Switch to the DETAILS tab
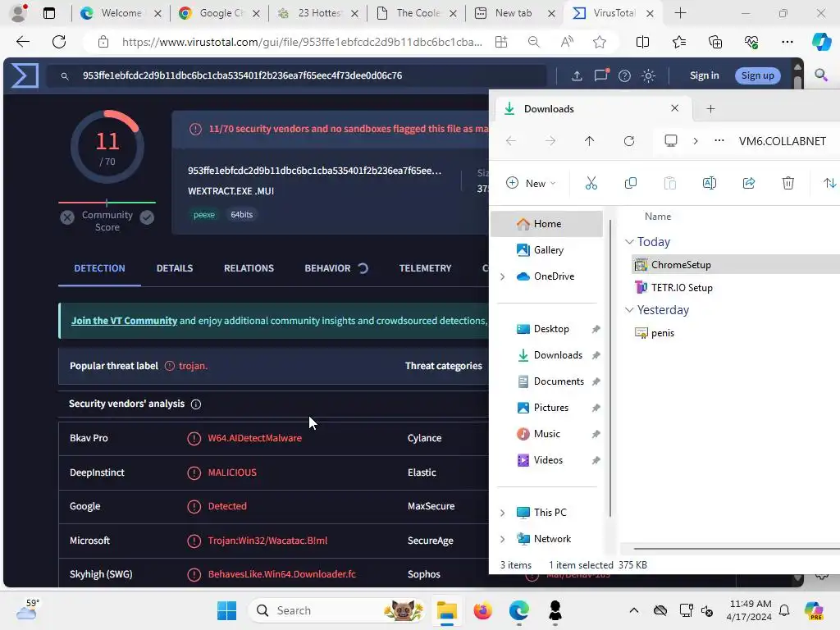This screenshot has height=630, width=840. pos(175,268)
